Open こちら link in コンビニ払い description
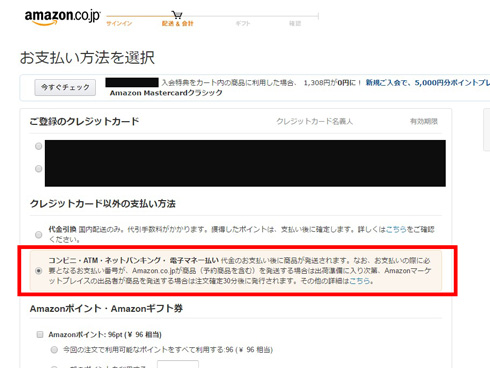 click(x=360, y=281)
